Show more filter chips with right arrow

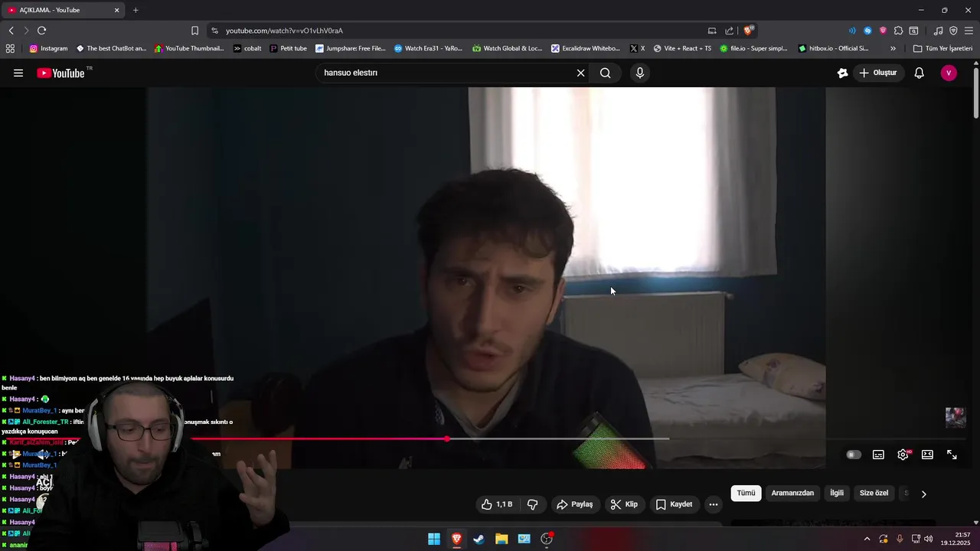click(923, 494)
